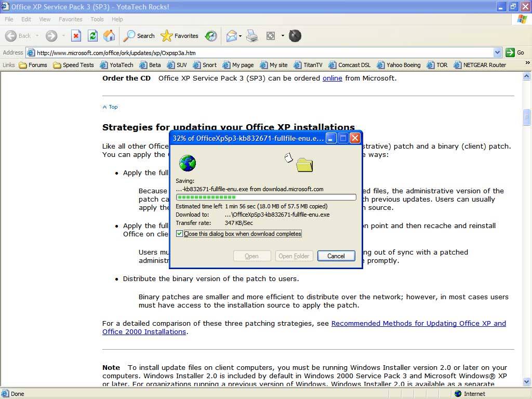Open the View menu

coord(45,19)
